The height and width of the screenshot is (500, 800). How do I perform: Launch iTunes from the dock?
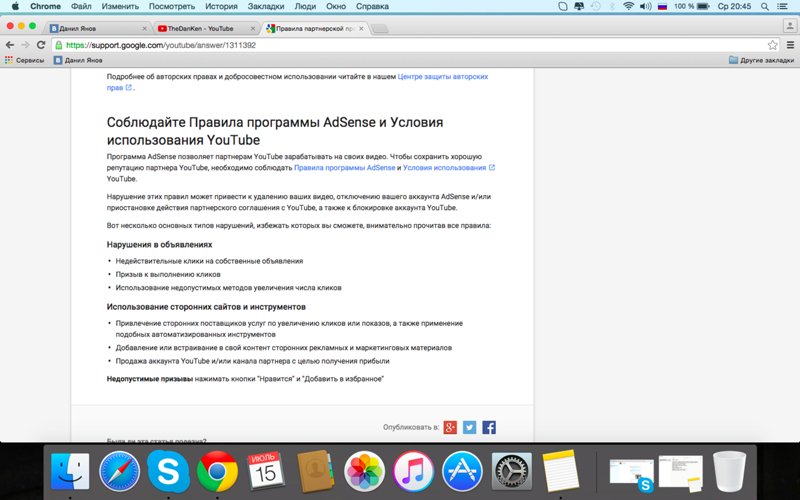[x=413, y=471]
